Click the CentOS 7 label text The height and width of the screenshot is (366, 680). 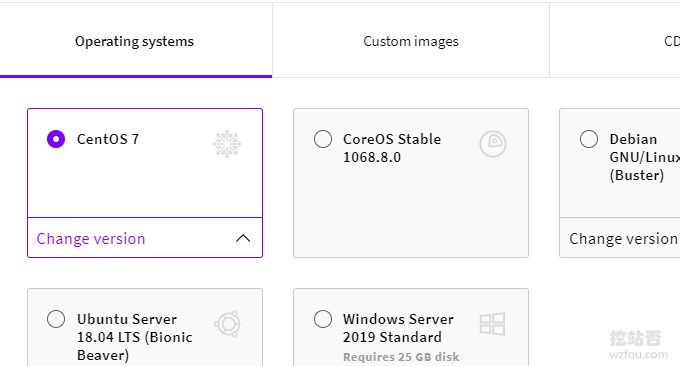click(x=108, y=139)
